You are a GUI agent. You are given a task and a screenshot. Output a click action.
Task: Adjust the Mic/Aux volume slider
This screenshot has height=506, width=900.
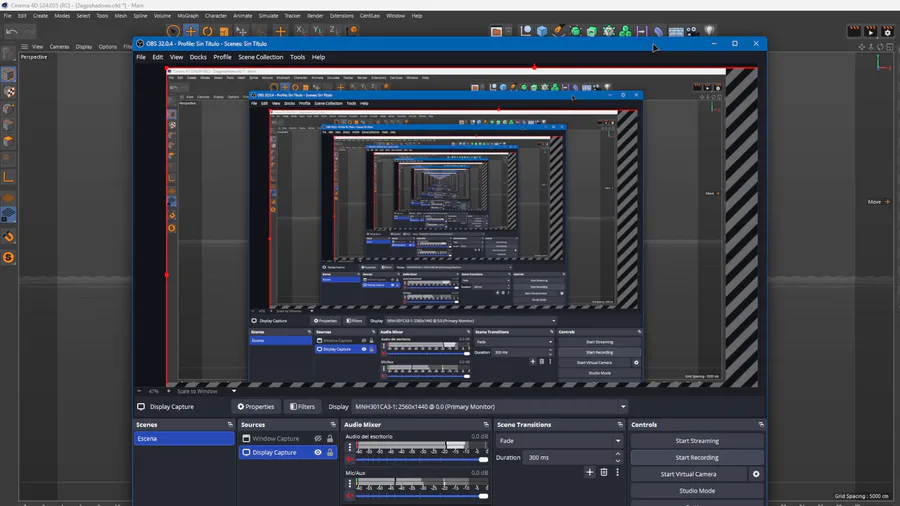(x=422, y=496)
